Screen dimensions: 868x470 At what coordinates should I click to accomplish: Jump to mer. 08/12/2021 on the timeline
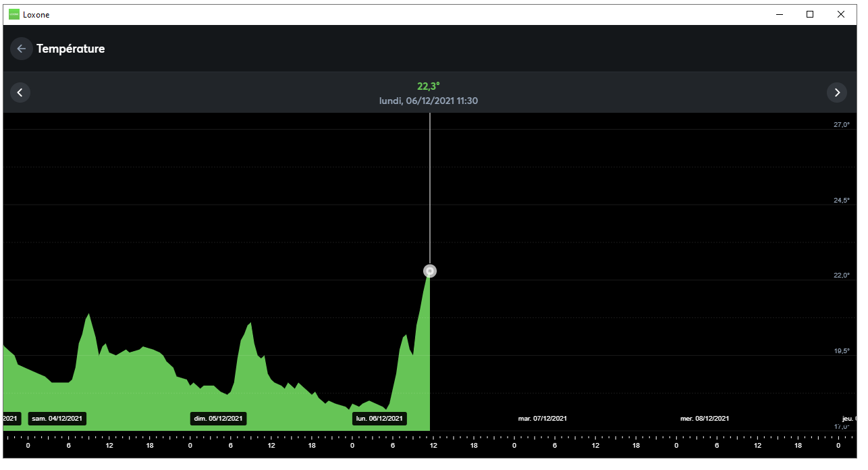704,419
